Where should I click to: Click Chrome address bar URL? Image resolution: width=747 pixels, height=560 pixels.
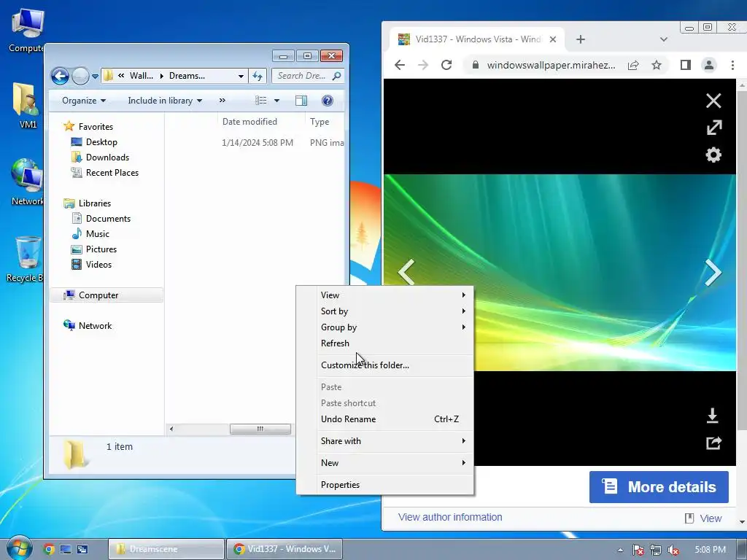551,65
